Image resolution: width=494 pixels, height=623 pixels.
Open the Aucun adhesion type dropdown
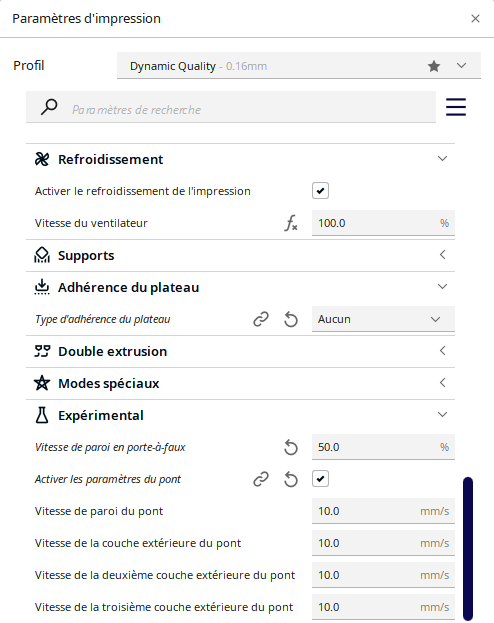383,319
